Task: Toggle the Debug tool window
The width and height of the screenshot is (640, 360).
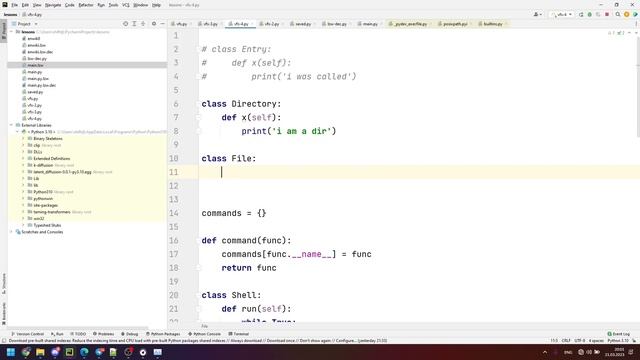Action: click(x=129, y=334)
